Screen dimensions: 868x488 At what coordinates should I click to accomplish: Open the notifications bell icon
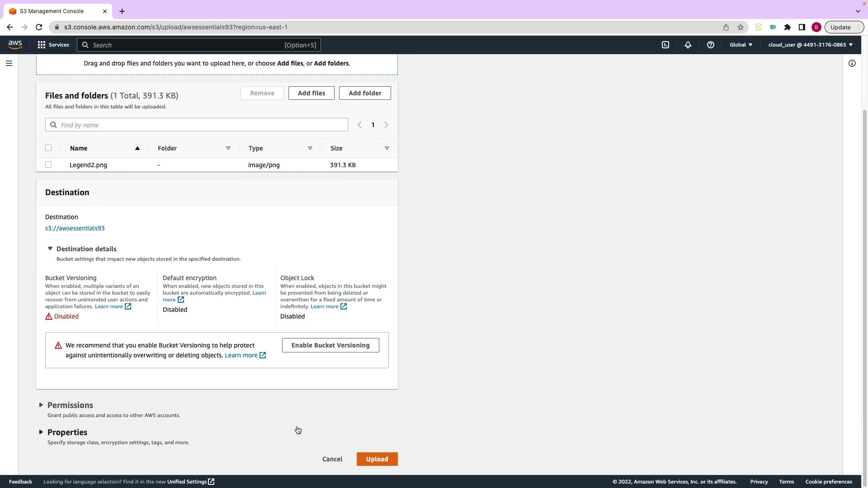pyautogui.click(x=688, y=45)
